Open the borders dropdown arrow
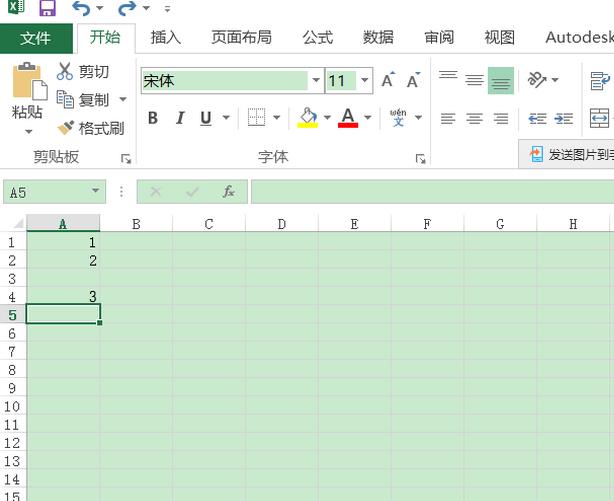The width and height of the screenshot is (614, 501). point(276,117)
